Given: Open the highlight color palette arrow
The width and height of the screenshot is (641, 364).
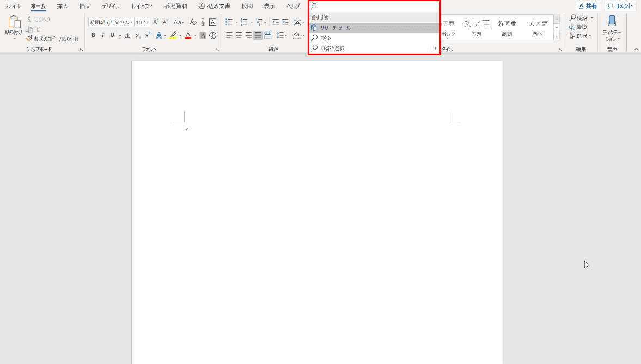Looking at the screenshot, I should pyautogui.click(x=180, y=35).
